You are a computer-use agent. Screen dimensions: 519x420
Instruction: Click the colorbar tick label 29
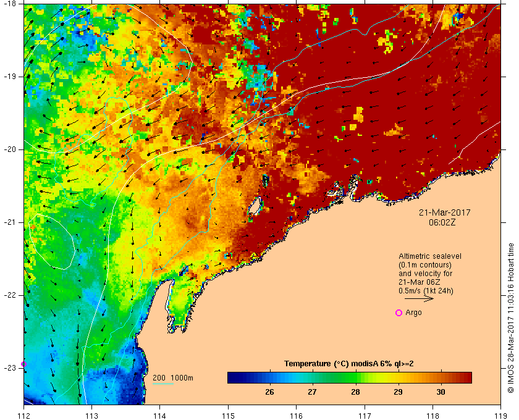(398, 392)
